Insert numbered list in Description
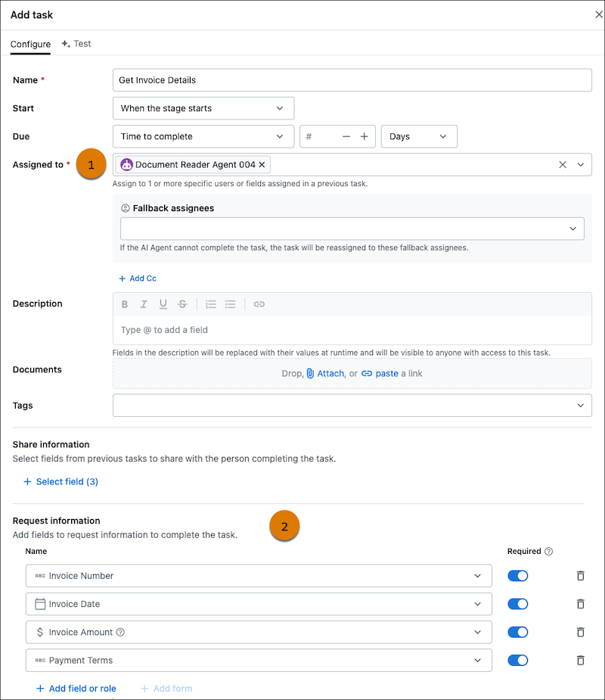The width and height of the screenshot is (605, 700). (x=210, y=304)
